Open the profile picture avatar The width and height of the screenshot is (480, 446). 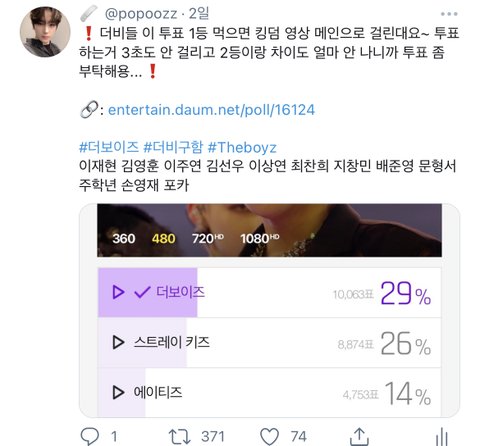point(45,32)
